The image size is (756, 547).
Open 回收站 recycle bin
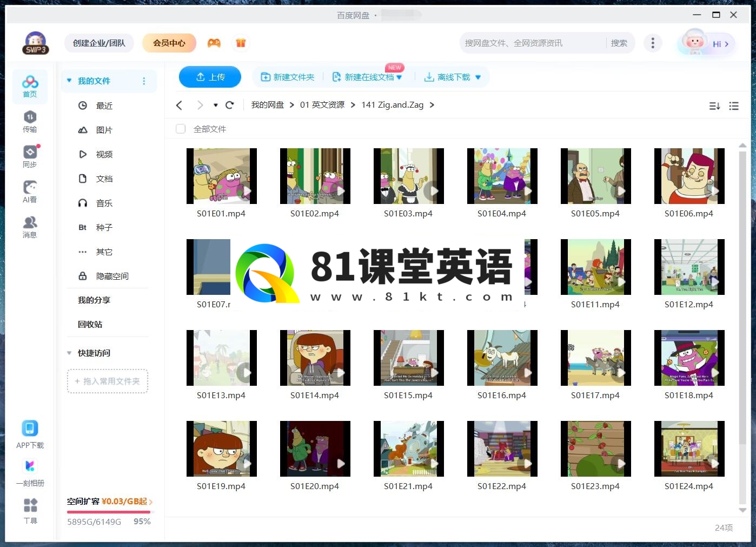90,324
